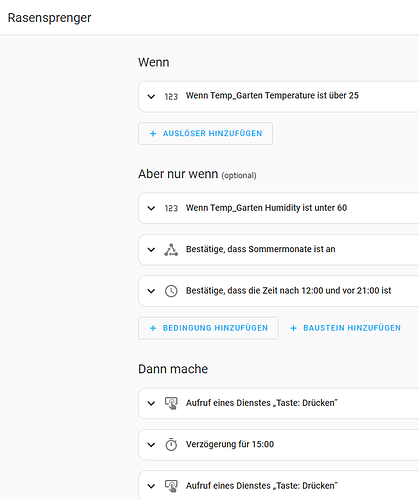The width and height of the screenshot is (419, 500).
Task: Expand the first Taste: Drücken action
Action: (x=151, y=403)
